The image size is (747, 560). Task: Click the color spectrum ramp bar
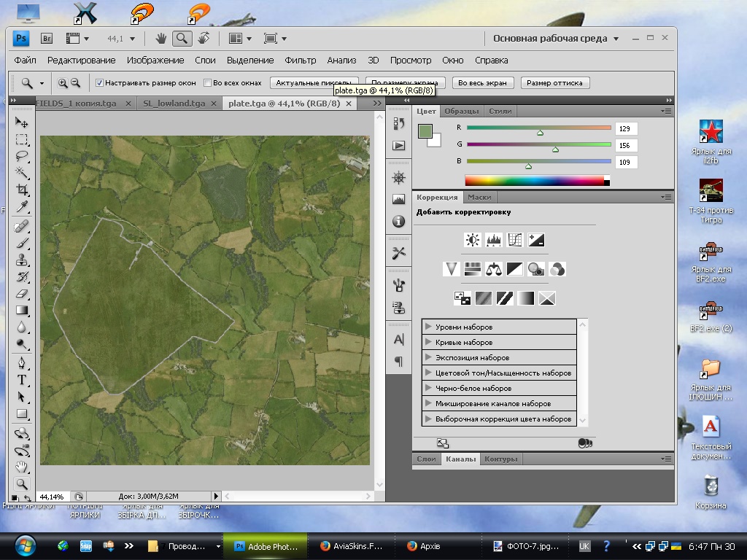point(534,180)
